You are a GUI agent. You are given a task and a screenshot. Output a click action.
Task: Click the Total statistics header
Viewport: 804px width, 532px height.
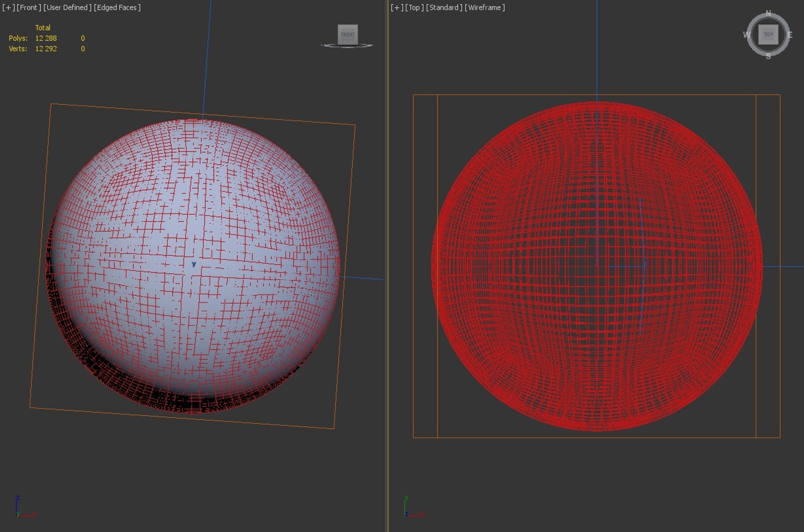(x=43, y=28)
